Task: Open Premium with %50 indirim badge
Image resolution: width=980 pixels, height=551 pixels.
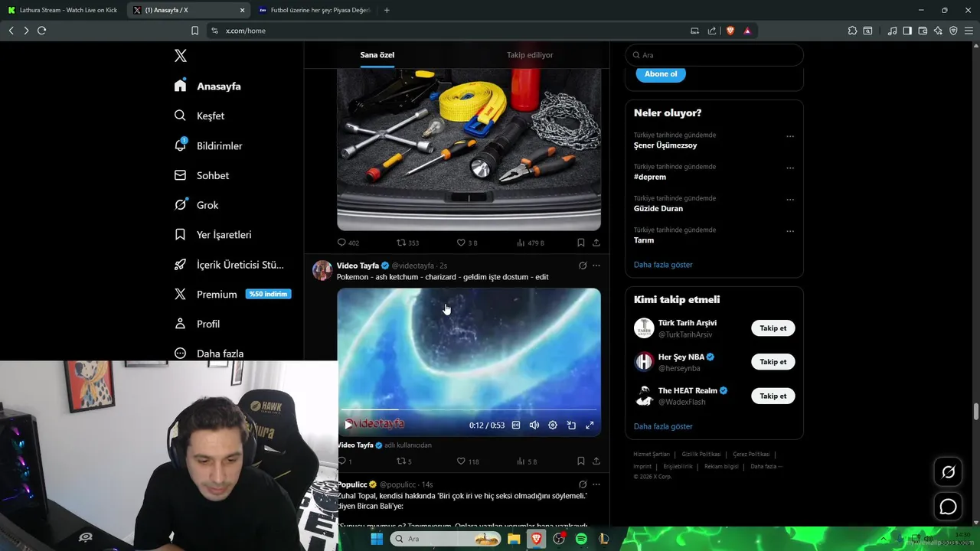Action: [x=233, y=294]
